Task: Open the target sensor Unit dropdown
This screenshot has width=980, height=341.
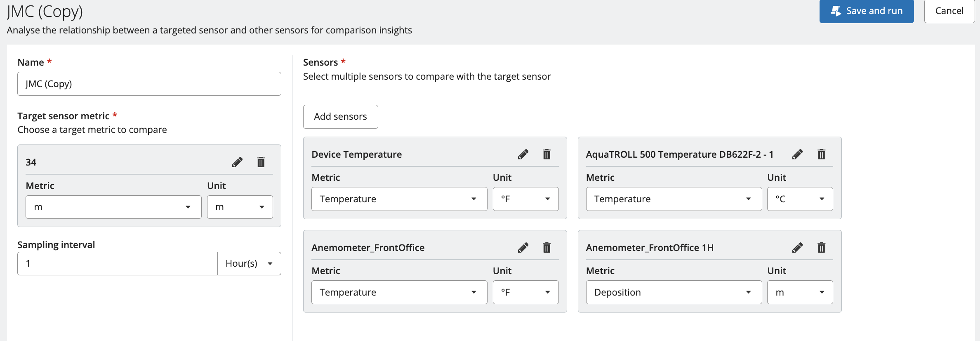Action: (240, 207)
